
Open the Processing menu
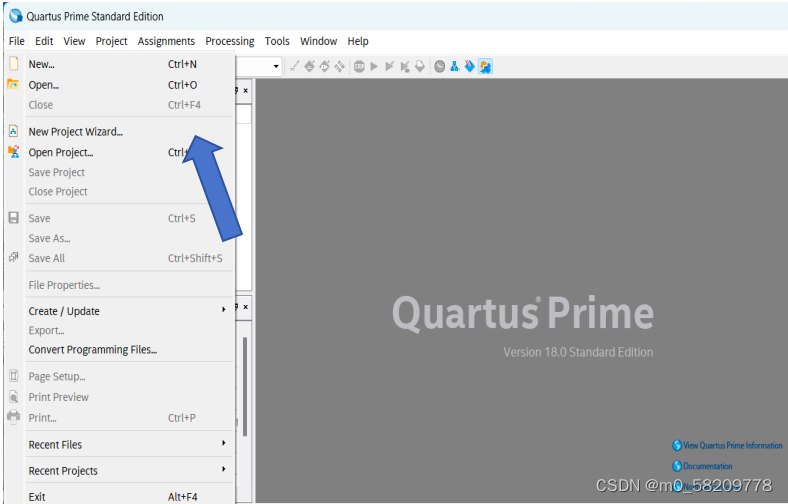(x=230, y=41)
